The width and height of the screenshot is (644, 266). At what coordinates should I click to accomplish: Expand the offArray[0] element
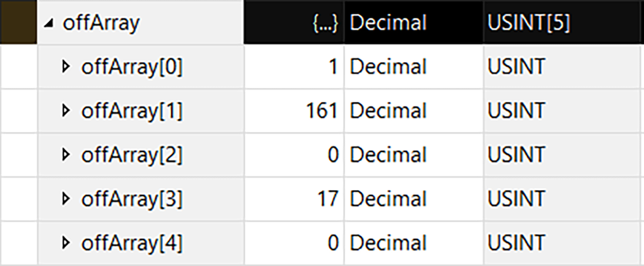point(66,67)
